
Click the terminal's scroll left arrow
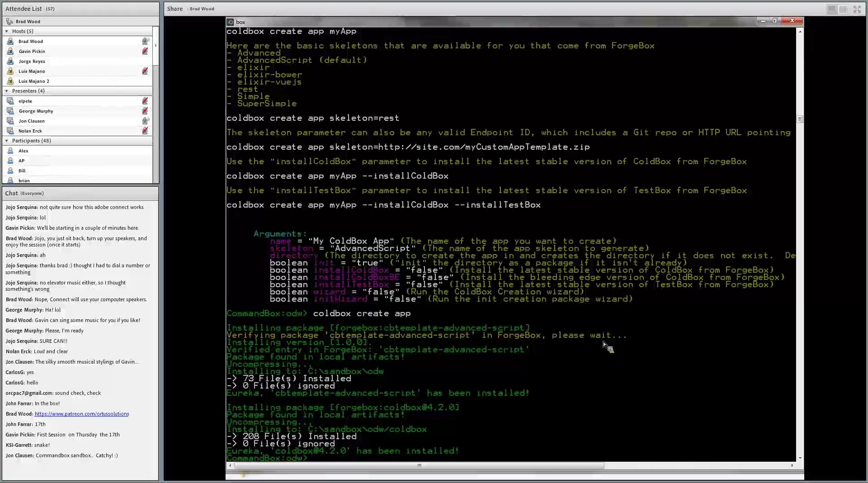(230, 465)
